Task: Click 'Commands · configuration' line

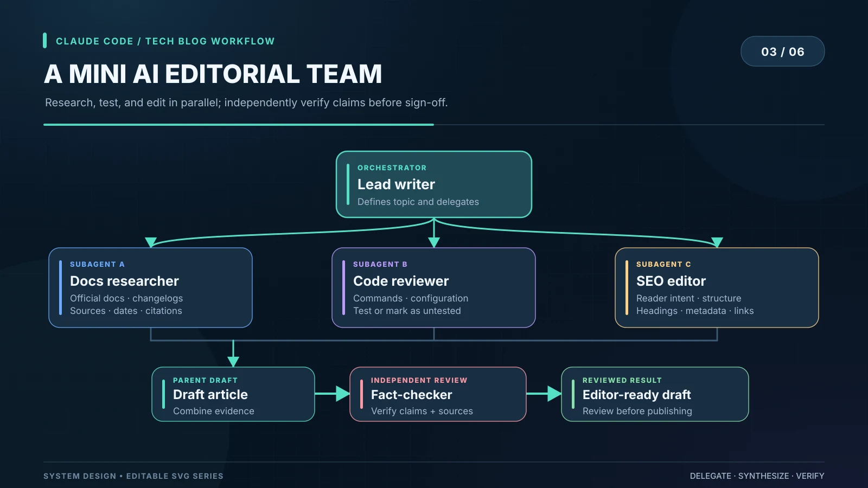Action: coord(411,298)
